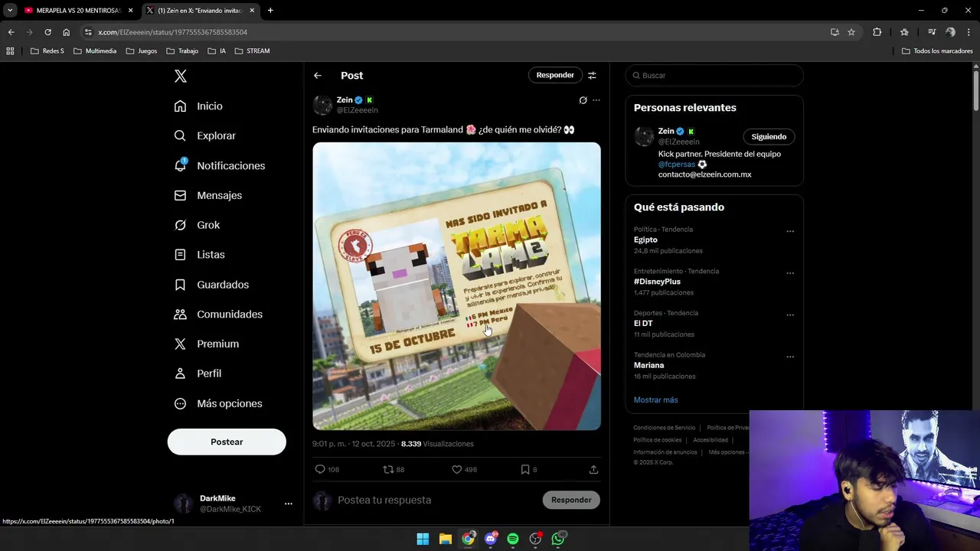The width and height of the screenshot is (980, 551).
Task: Open Redes S bookmark folder
Action: (47, 51)
